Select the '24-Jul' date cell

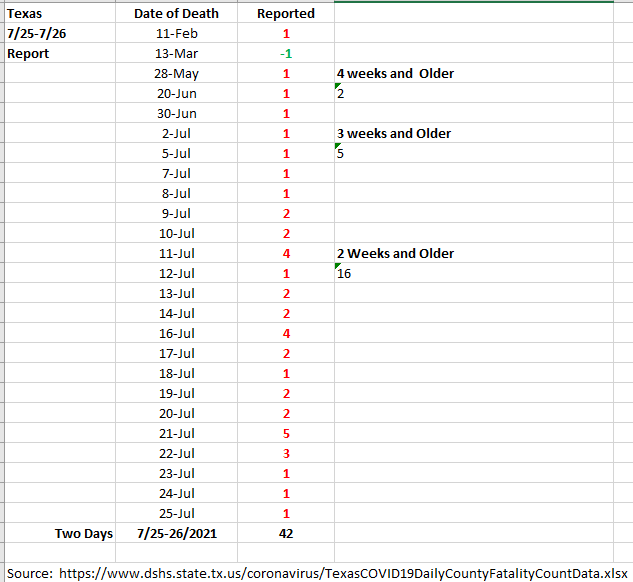coord(176,493)
